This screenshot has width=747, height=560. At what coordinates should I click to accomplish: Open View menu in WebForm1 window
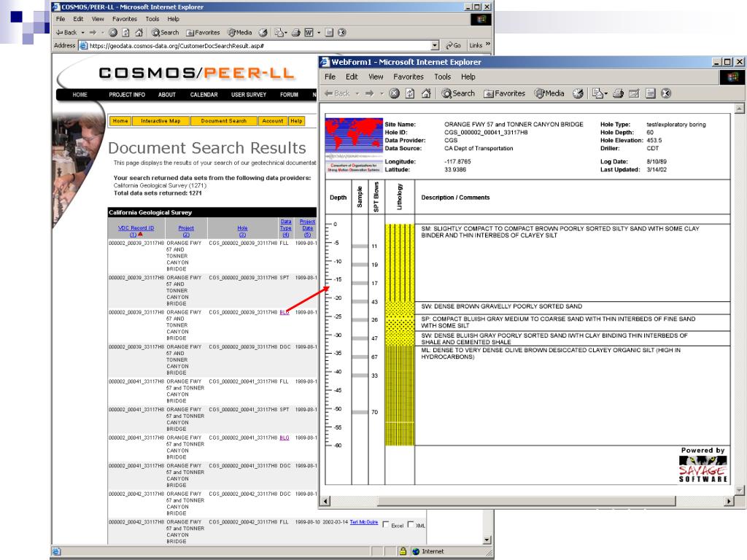(376, 77)
